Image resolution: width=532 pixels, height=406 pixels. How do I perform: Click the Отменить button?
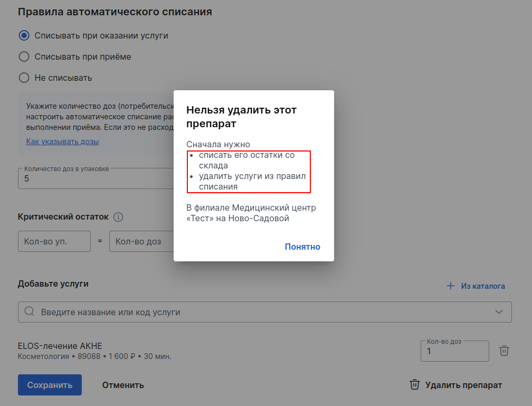pyautogui.click(x=123, y=385)
